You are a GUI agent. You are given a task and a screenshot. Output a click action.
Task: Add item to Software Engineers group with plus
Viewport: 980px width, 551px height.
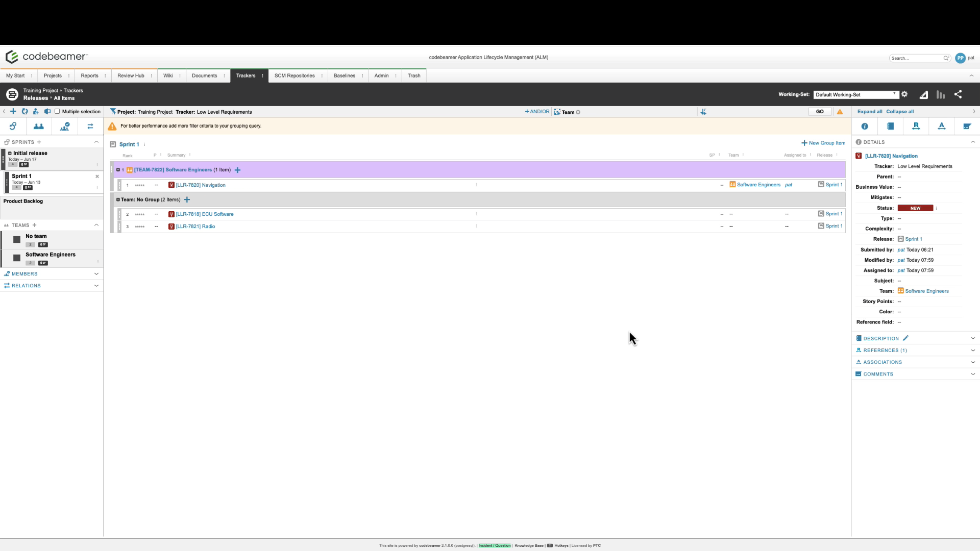[237, 170]
